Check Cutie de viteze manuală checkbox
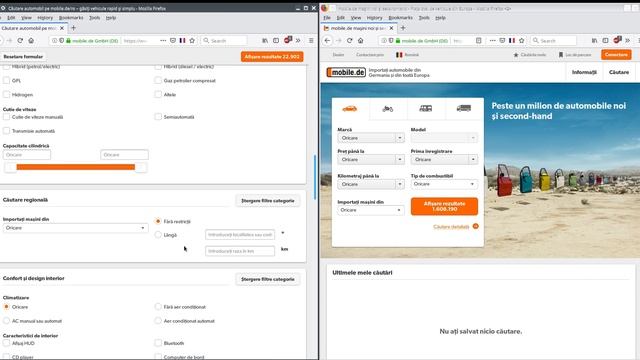Image resolution: width=640 pixels, height=360 pixels. click(x=6, y=117)
